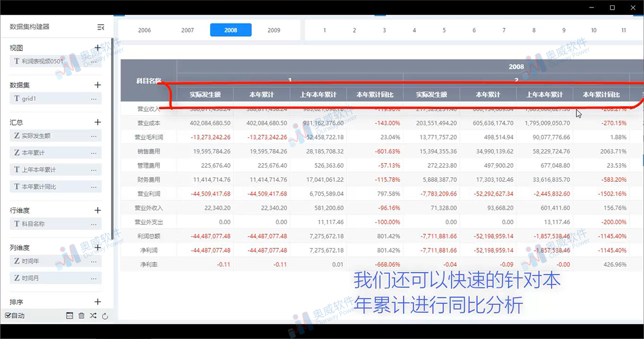644x339 pixels.
Task: Open the code view icon in bottom toolbar
Action: click(x=70, y=316)
